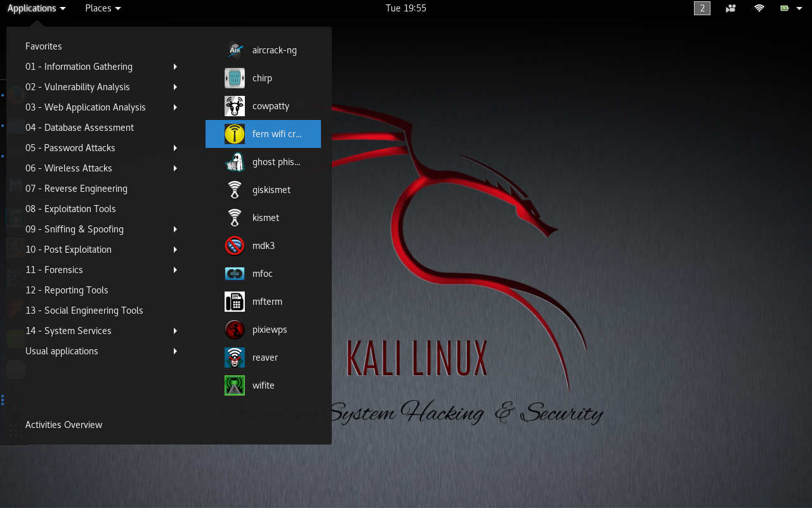
Task: Open the workspace indicator showing 2
Action: pyautogui.click(x=702, y=8)
